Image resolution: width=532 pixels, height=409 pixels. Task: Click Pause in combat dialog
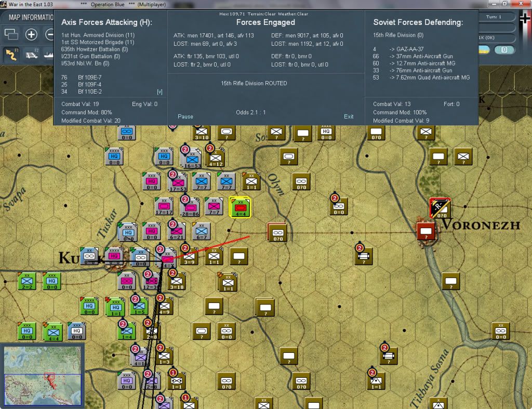(185, 116)
